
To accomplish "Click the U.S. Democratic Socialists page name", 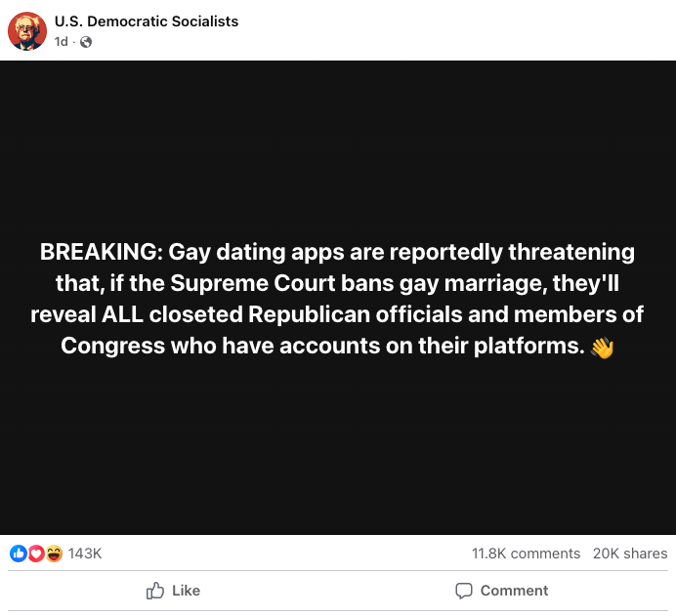I will click(147, 21).
